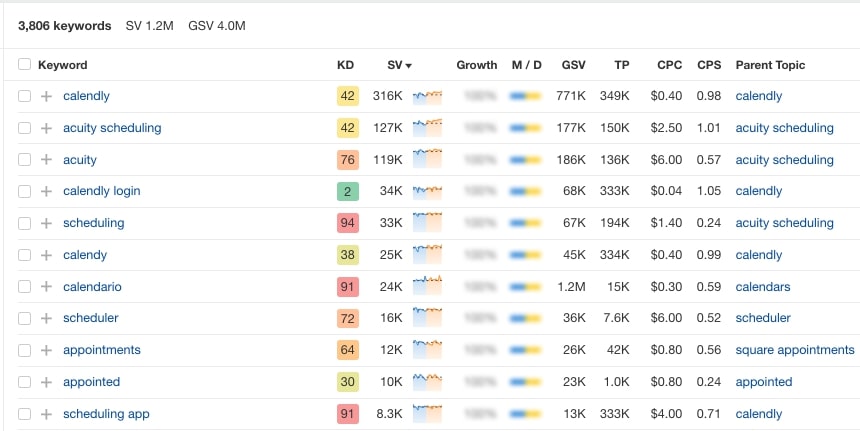Click the red KD 94 badge
The width and height of the screenshot is (860, 431).
click(347, 223)
